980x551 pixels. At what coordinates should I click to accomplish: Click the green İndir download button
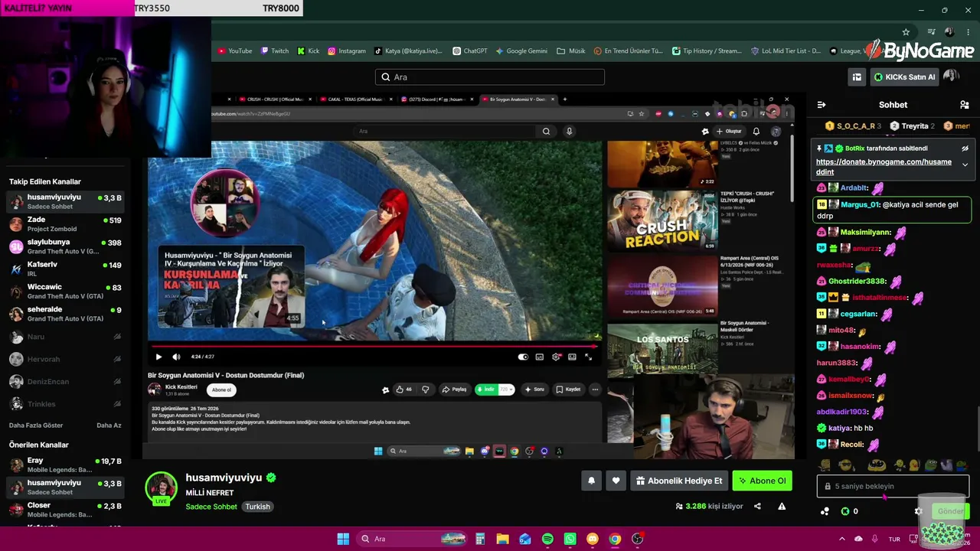click(486, 390)
